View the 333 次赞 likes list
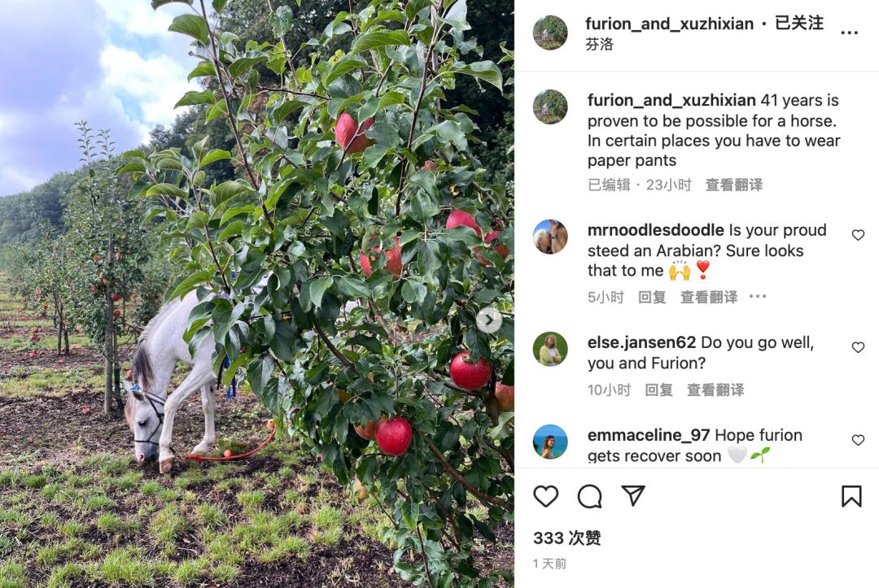879x588 pixels. point(566,538)
